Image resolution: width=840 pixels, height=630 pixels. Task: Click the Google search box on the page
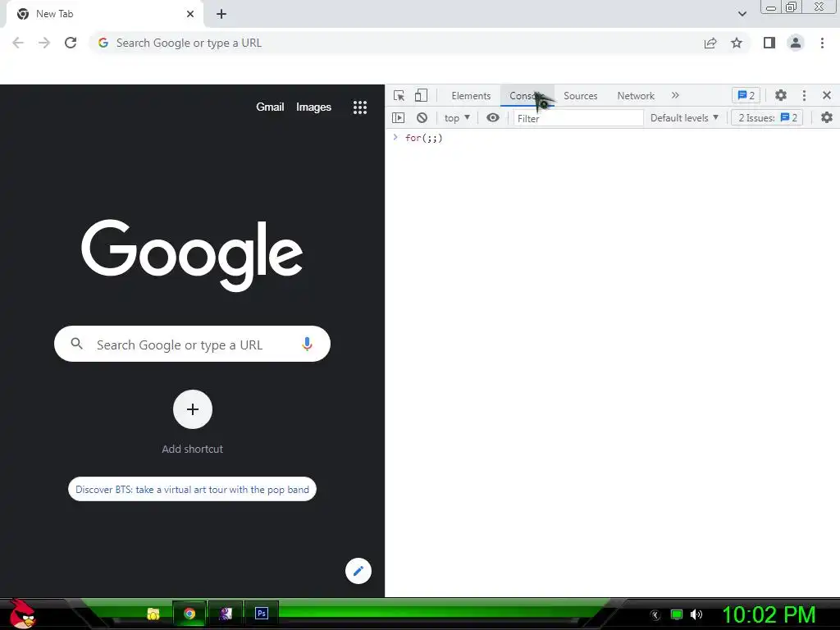(192, 344)
